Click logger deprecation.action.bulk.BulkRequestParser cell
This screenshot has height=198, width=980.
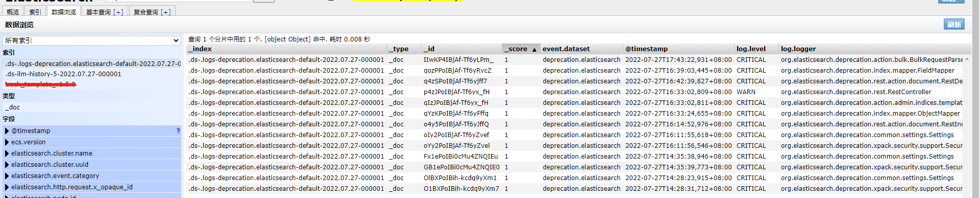tap(872, 60)
